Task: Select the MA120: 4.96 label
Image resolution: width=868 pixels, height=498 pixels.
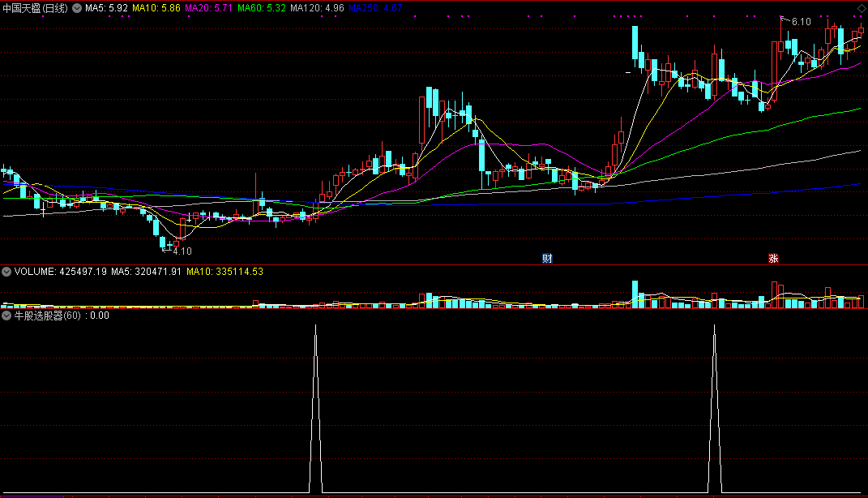Action: coord(317,8)
